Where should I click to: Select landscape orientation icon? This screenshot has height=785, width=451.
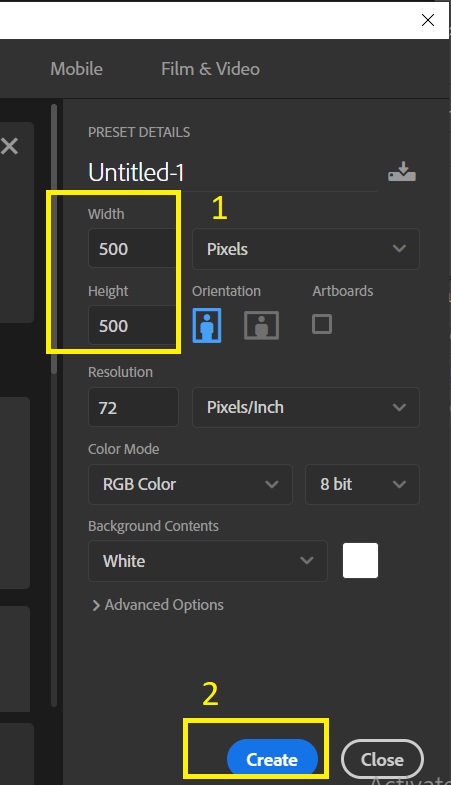tap(261, 325)
